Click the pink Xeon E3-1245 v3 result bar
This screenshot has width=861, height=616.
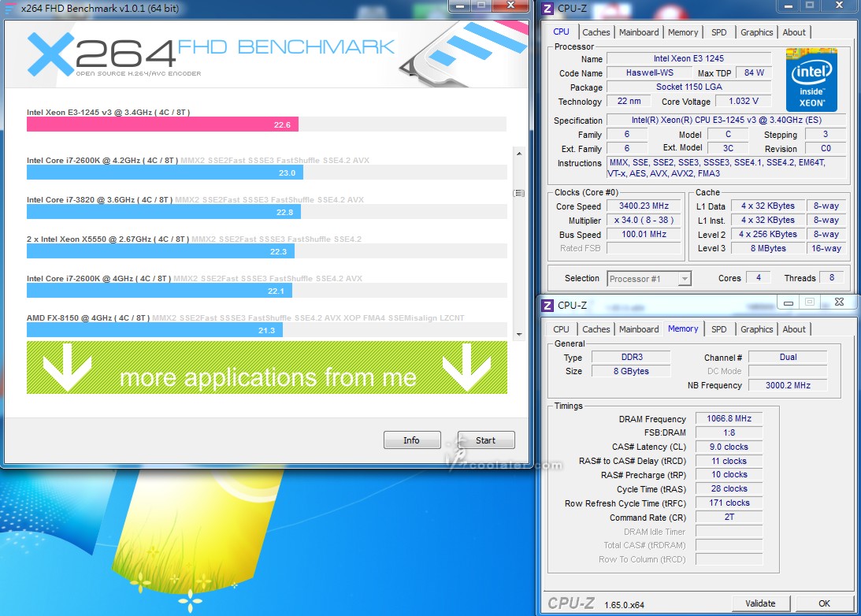pos(162,124)
